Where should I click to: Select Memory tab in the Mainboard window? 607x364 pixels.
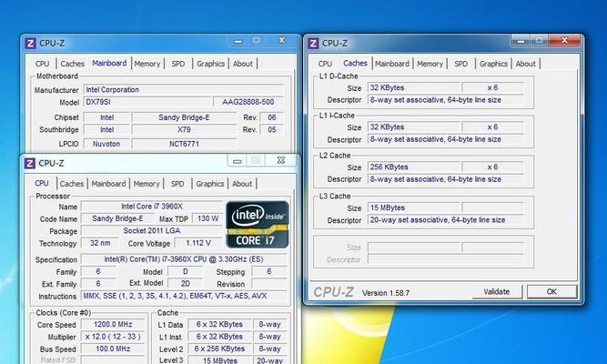coord(147,64)
